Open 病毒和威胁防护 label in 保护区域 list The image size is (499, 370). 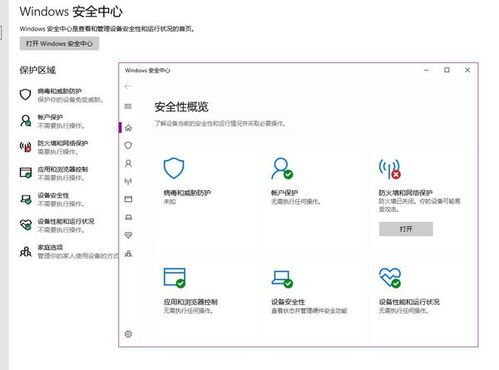tap(60, 91)
